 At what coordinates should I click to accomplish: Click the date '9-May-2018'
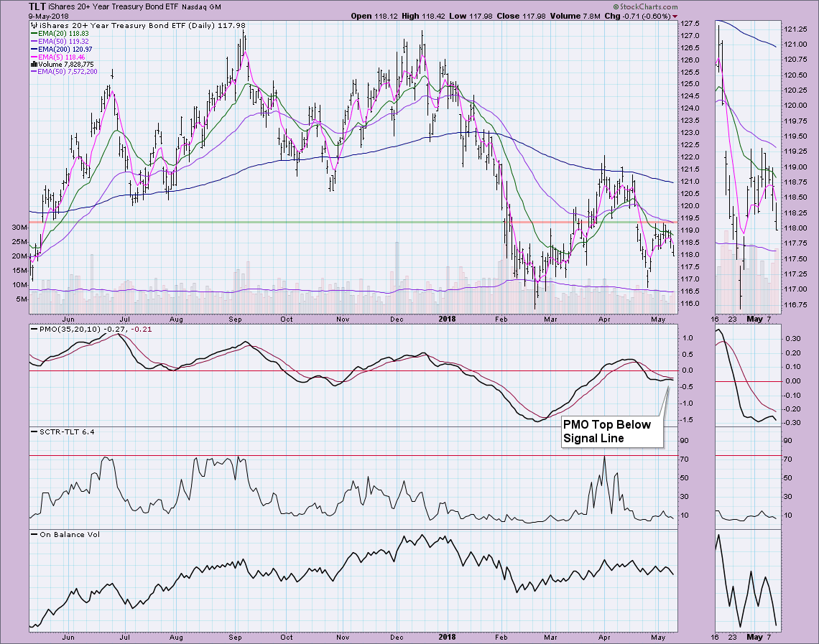[49, 17]
